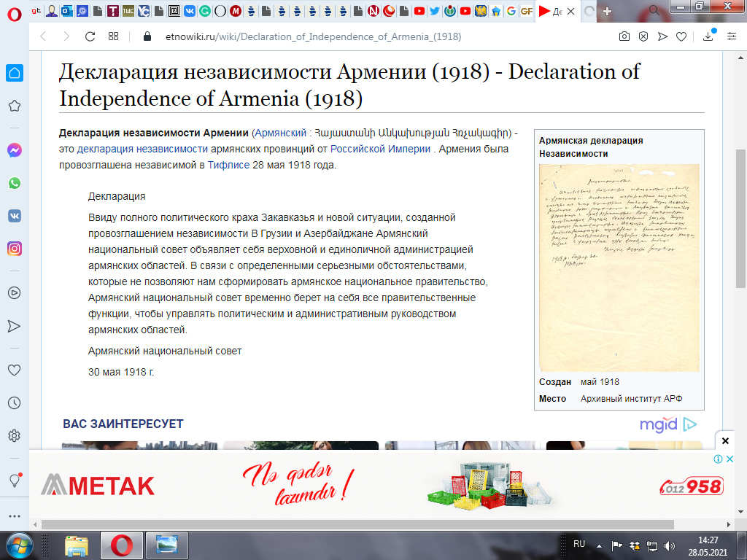The image size is (747, 560).
Task: Open the lightbulb tips icon in sidebar
Action: click(15, 480)
